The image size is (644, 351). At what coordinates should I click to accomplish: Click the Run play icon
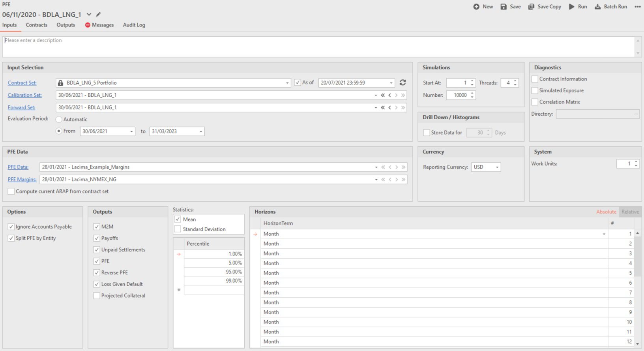pyautogui.click(x=571, y=7)
